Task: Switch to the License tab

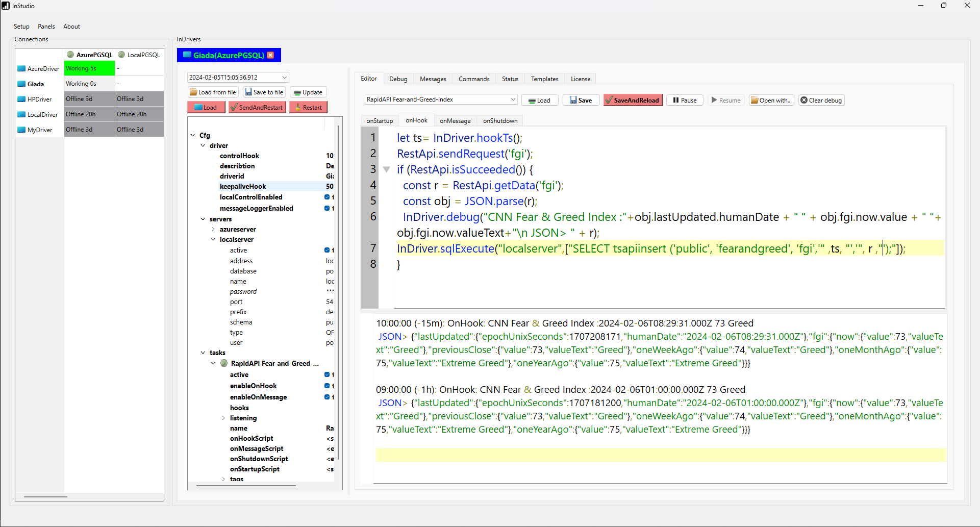Action: pos(581,79)
